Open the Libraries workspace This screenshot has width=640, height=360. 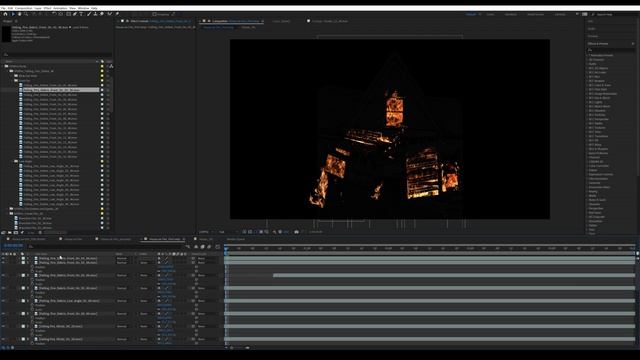[560, 14]
